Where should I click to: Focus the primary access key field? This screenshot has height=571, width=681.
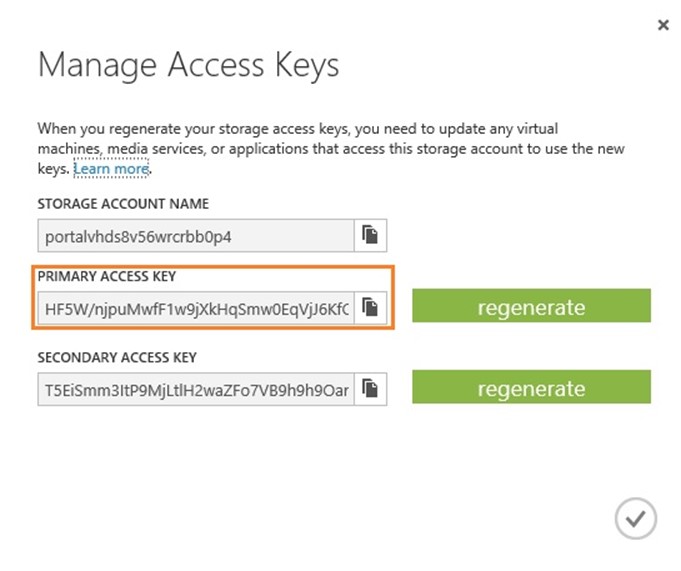196,308
